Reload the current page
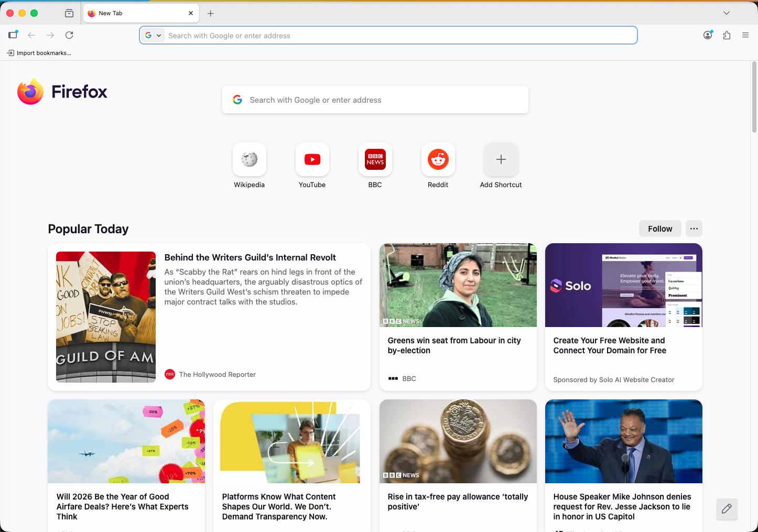 point(69,35)
